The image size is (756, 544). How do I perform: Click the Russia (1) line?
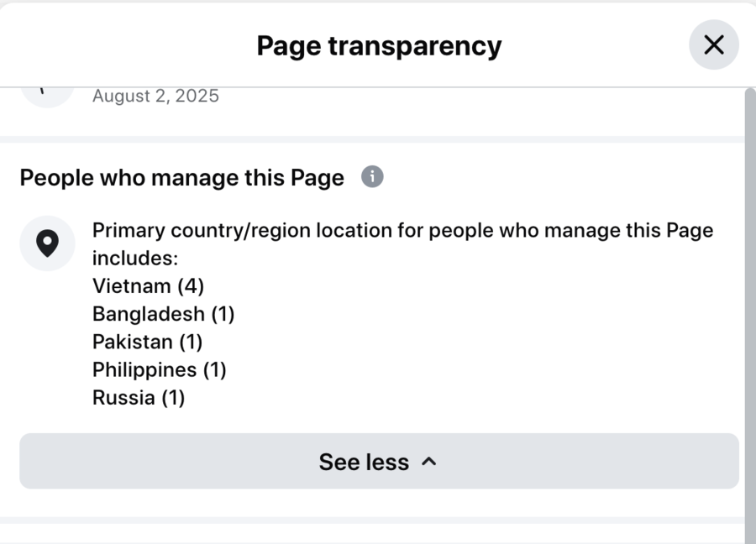click(139, 397)
